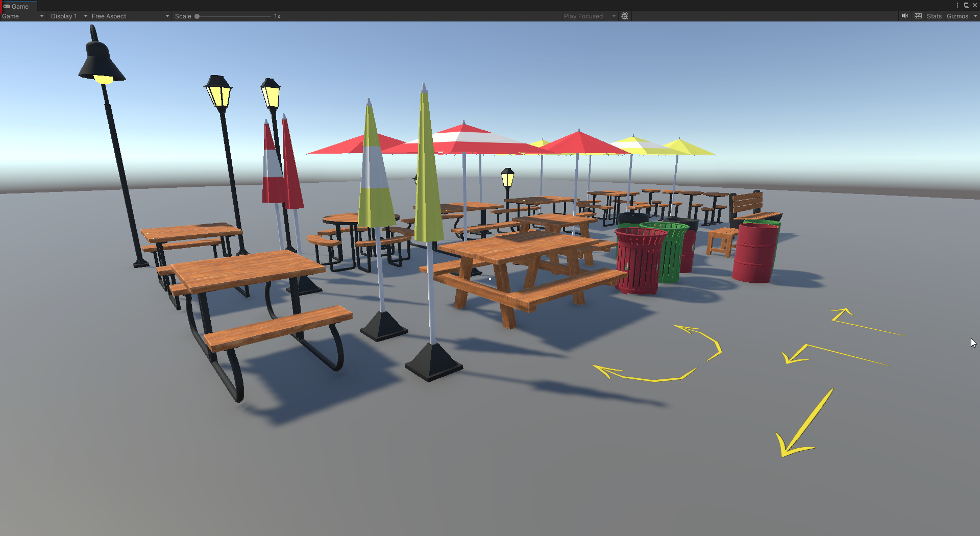Toggle the Gizmos button
Screen dimensions: 980x536
tap(958, 16)
